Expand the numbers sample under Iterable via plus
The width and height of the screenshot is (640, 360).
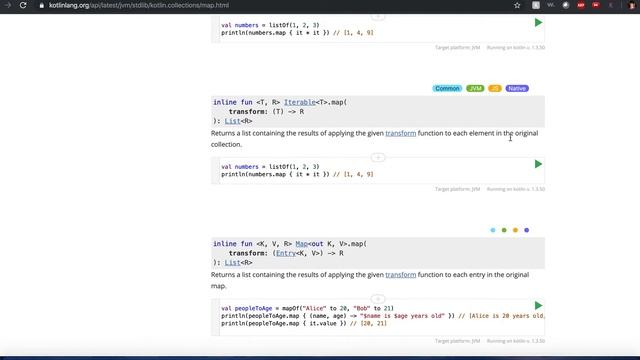pyautogui.click(x=378, y=158)
